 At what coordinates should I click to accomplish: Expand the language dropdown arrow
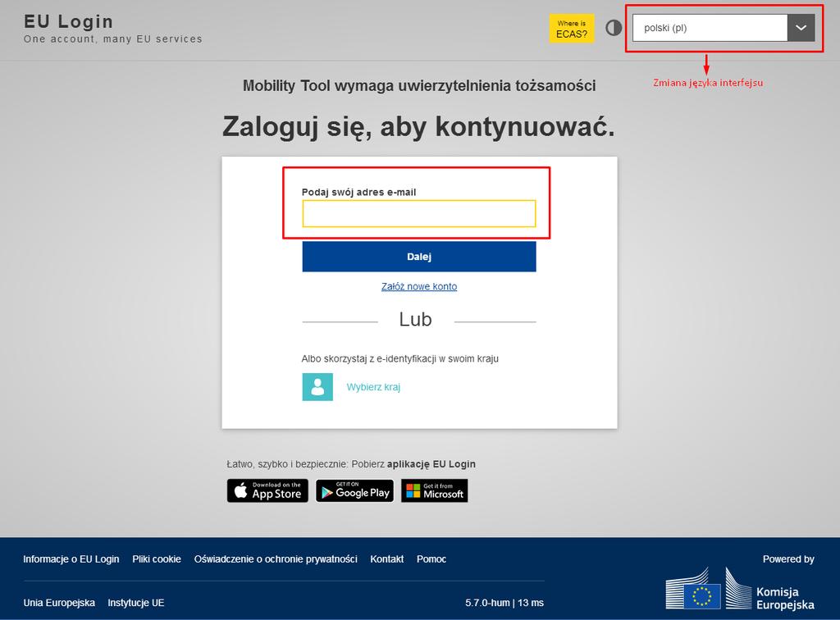[x=801, y=28]
